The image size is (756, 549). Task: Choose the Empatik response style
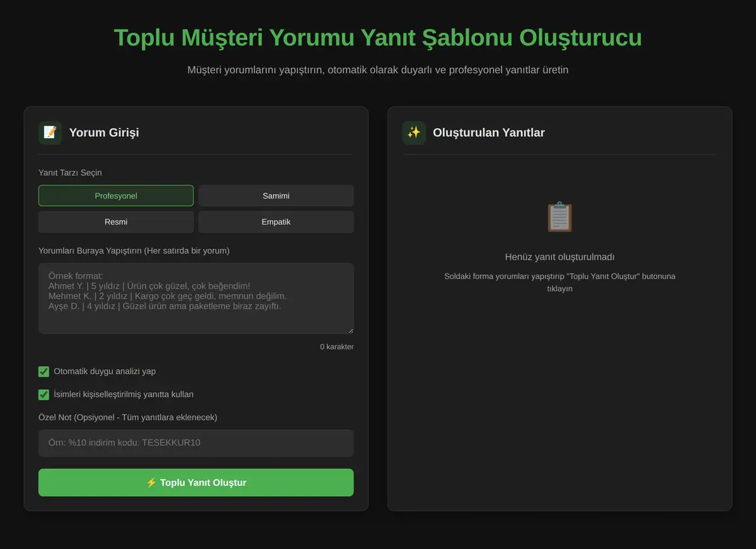pyautogui.click(x=276, y=222)
